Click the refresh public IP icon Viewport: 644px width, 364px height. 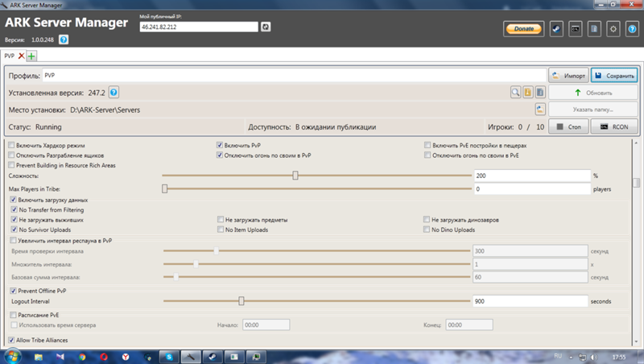266,27
